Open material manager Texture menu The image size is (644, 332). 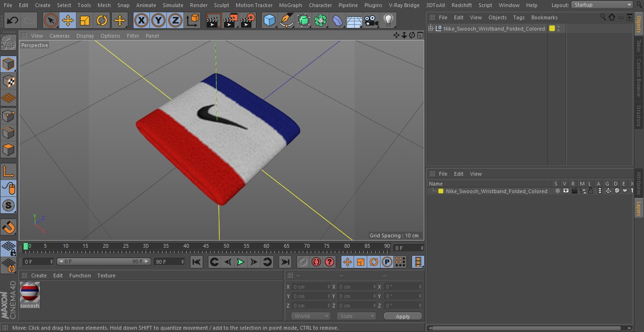[106, 275]
